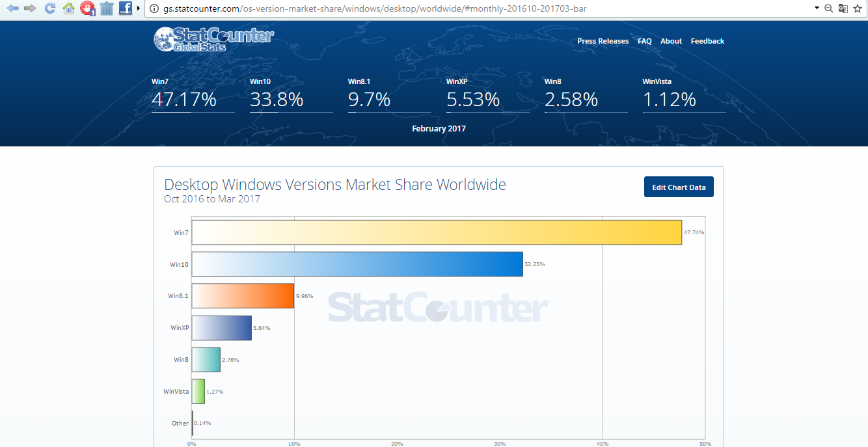The height and width of the screenshot is (447, 868).
Task: Go back with the browser back arrow
Action: (x=12, y=8)
